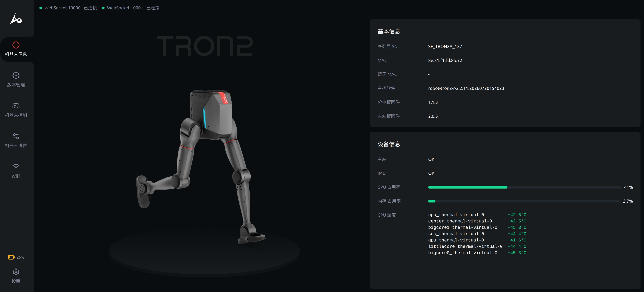Click the memory usage value 3.7%

628,201
